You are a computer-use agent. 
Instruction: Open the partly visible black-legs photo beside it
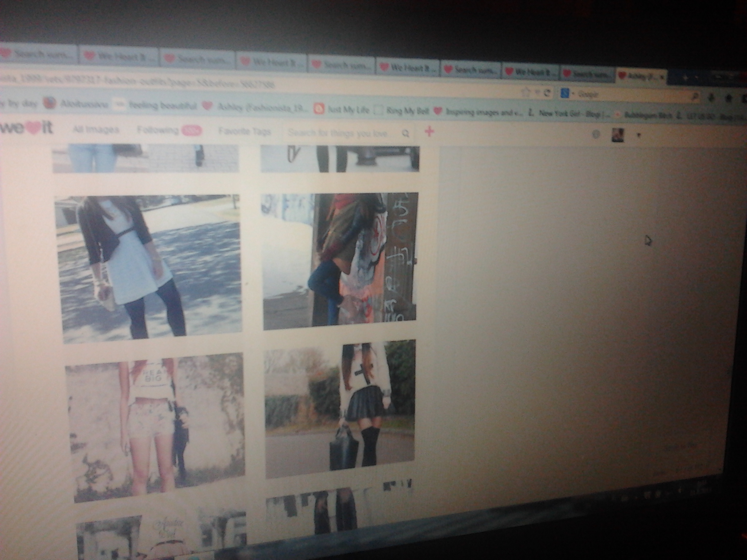(340, 159)
